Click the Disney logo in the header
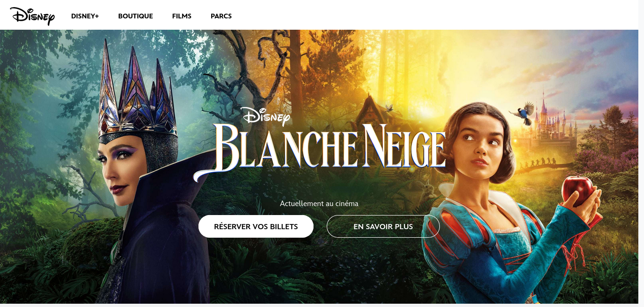644x307 pixels. point(32,16)
